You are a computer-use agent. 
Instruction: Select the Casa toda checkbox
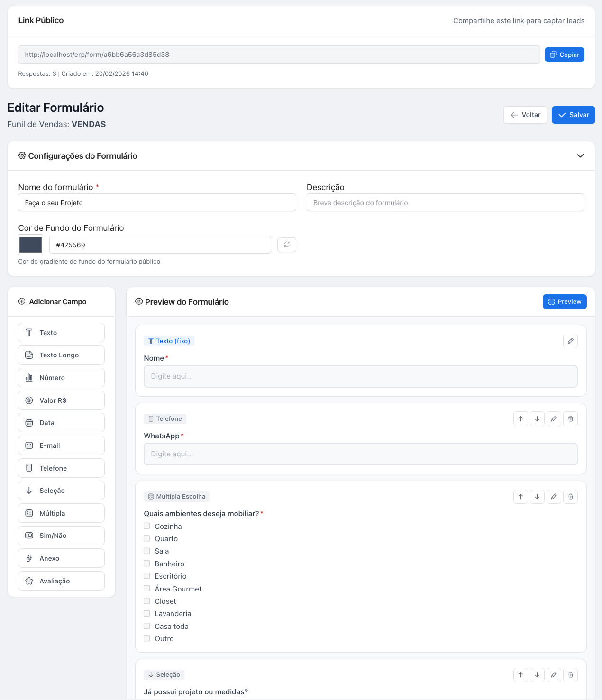pos(147,626)
